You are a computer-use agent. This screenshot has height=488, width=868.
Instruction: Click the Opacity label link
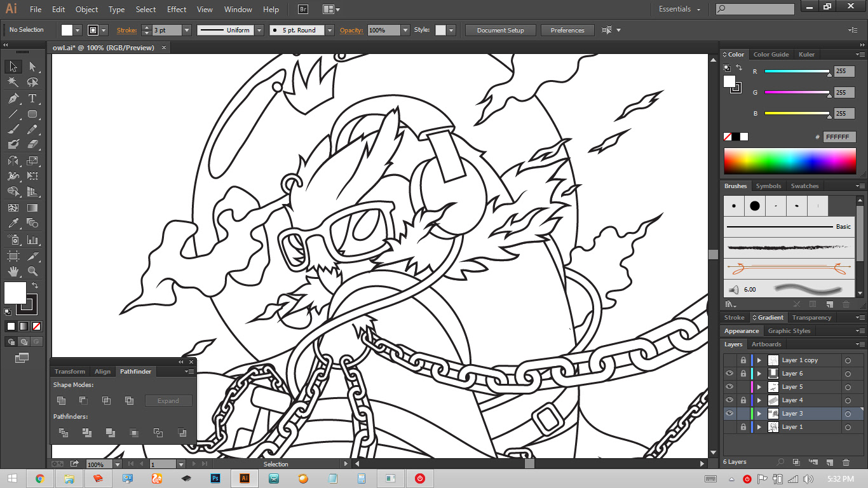click(x=351, y=30)
